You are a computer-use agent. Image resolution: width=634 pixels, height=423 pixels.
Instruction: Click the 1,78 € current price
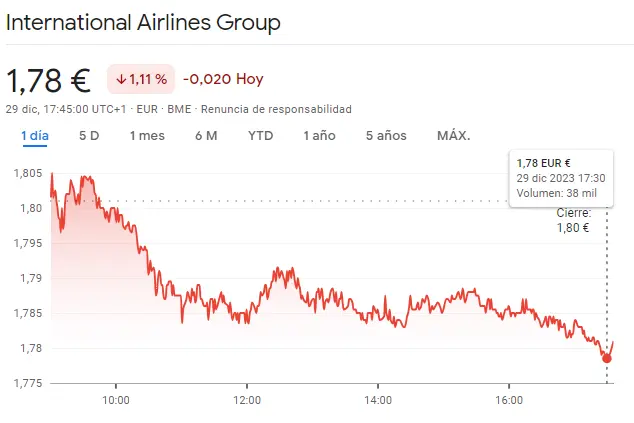pyautogui.click(x=48, y=79)
